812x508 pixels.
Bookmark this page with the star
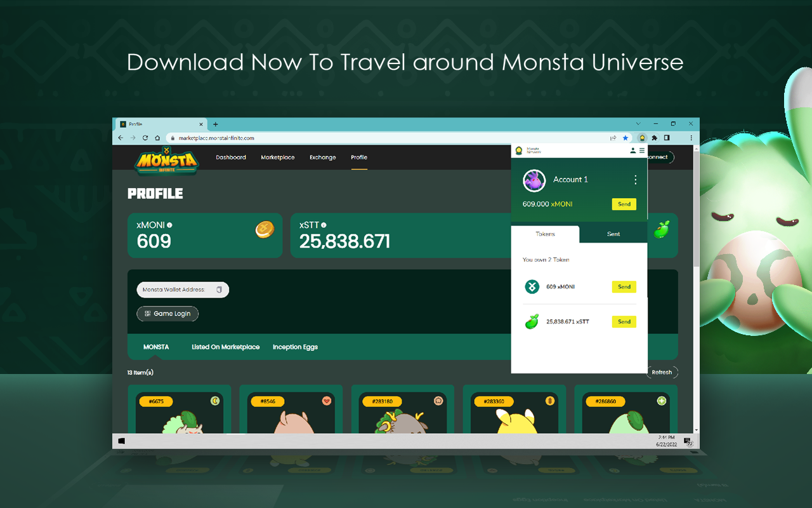coord(625,138)
